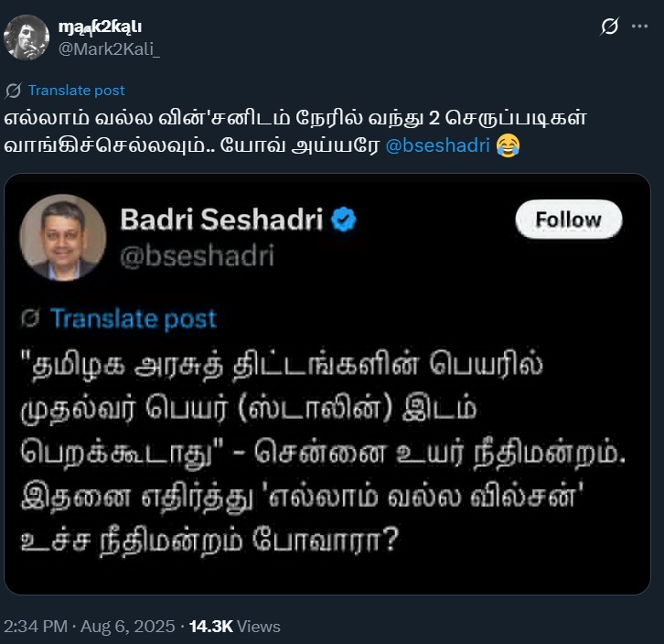Click the Badri Seshadri name in screenshot
The height and width of the screenshot is (644, 664).
(x=222, y=220)
